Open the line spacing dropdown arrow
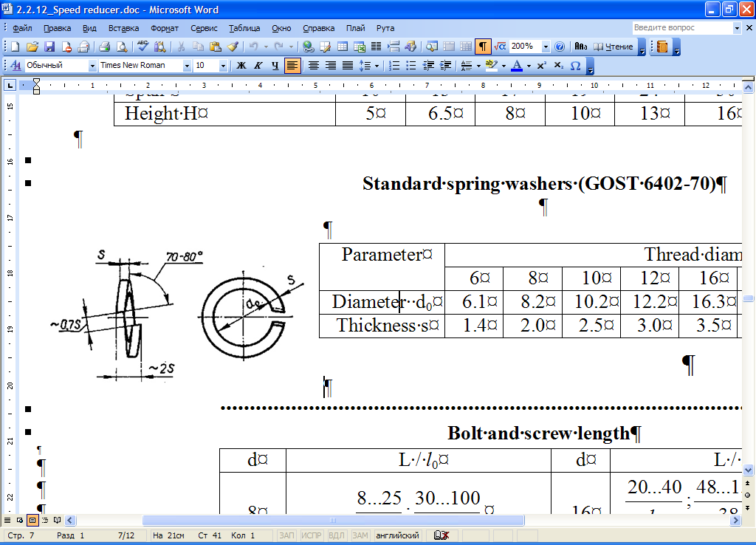 point(377,66)
